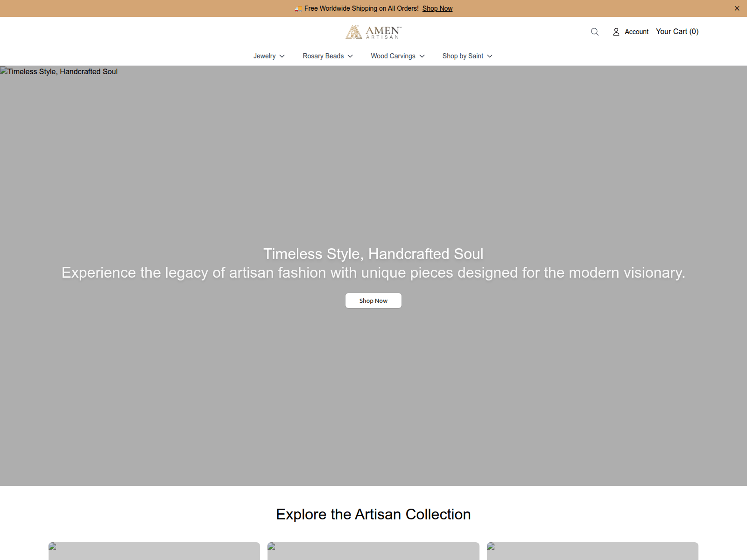Open the Jewelry menu item
Screen dimensions: 747x560
point(264,56)
